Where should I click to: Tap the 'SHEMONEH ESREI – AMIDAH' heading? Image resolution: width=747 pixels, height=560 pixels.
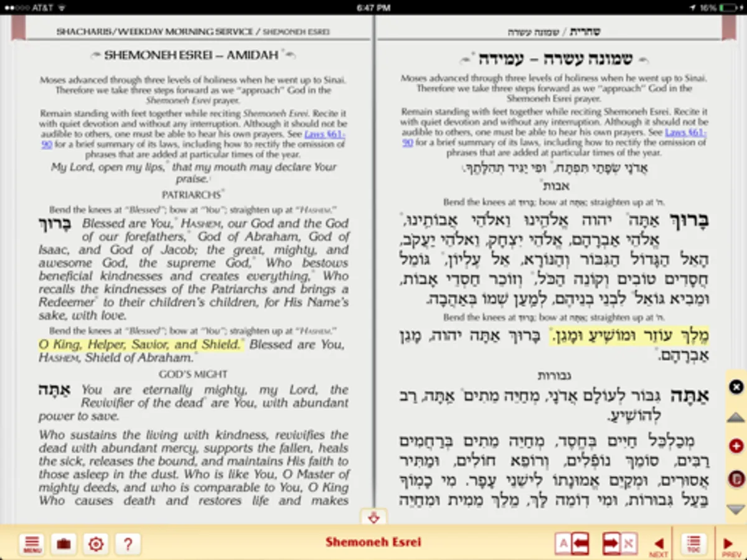[191, 55]
